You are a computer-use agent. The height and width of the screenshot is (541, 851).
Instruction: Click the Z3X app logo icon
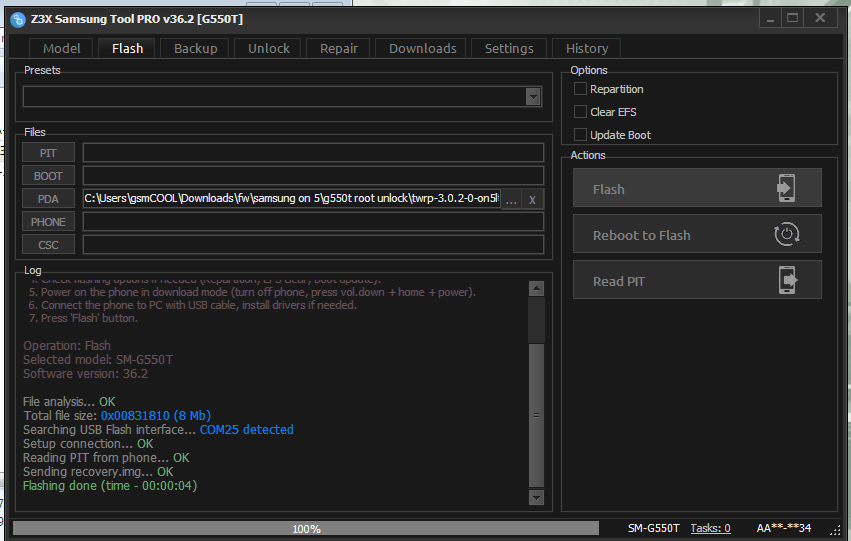coord(18,20)
